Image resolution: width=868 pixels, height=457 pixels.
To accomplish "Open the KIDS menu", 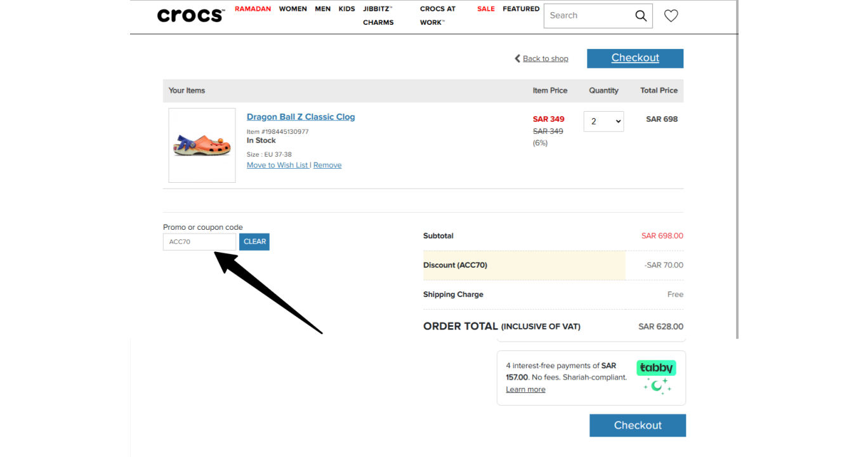I will click(x=346, y=9).
